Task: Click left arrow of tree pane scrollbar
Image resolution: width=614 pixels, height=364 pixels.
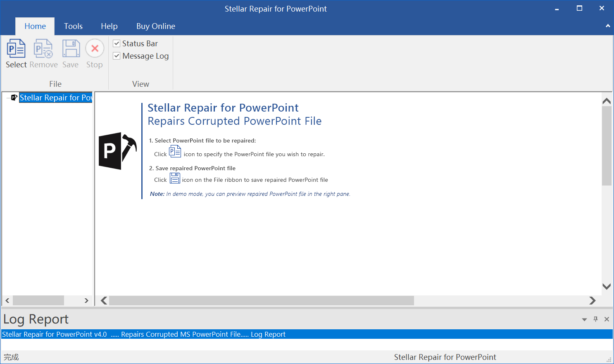Action: [x=7, y=300]
